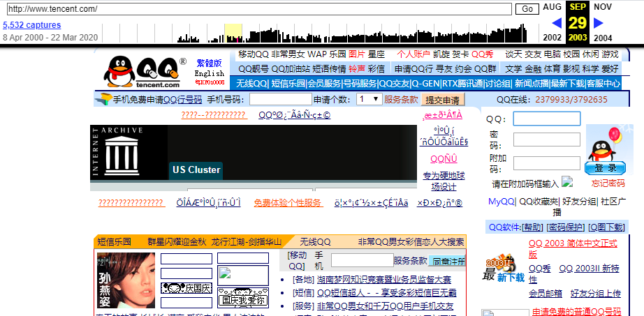Click the 密码 password field
The width and height of the screenshot is (644, 316).
pyautogui.click(x=547, y=140)
